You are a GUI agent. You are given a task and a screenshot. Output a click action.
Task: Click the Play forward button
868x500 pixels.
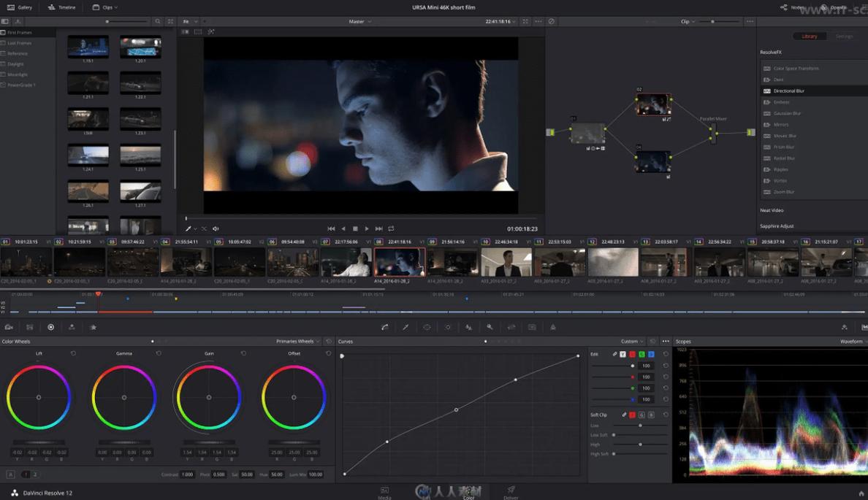pos(367,228)
